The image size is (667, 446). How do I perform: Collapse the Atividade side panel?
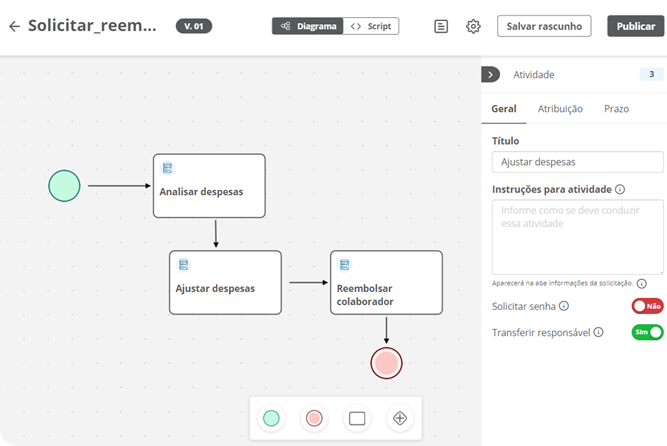point(490,74)
